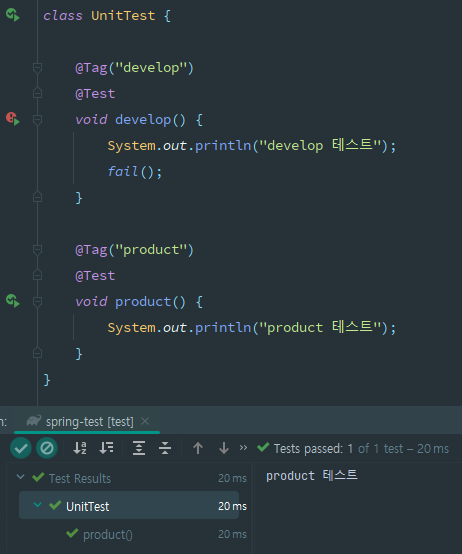Select UnitTest row in test tree
The height and width of the screenshot is (554, 462).
pos(129,505)
